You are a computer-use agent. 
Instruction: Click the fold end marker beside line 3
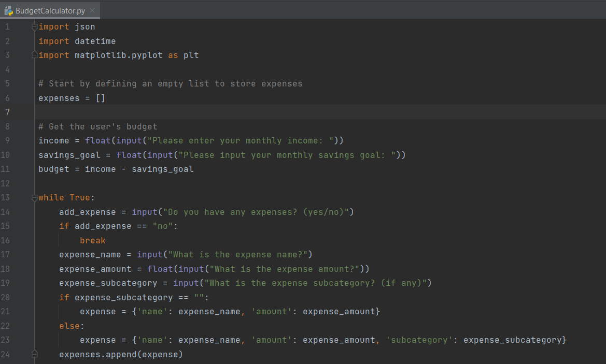34,55
